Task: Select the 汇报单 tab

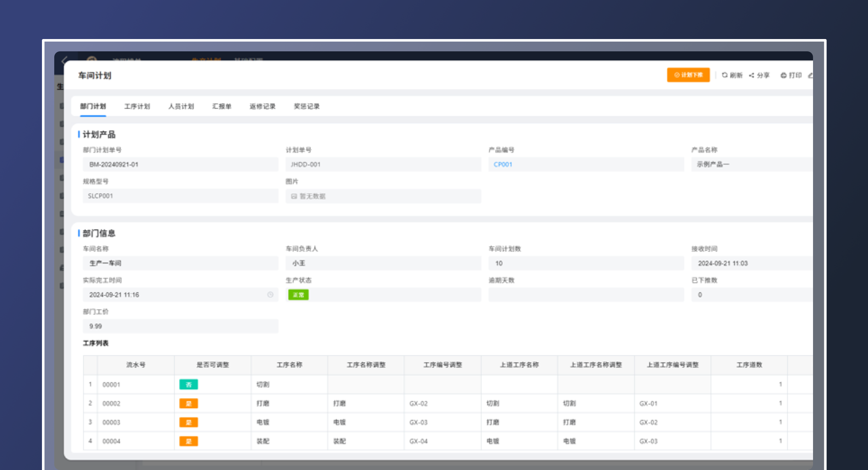Action: [x=222, y=106]
